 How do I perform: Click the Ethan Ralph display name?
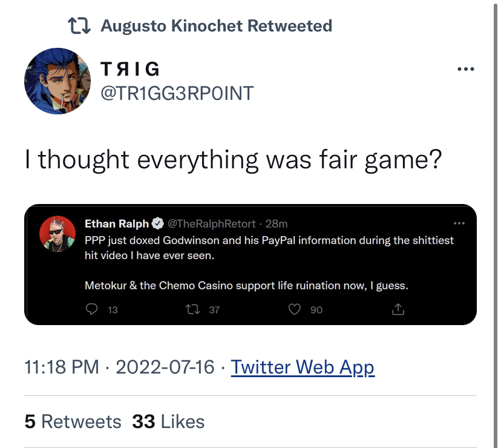pos(117,223)
